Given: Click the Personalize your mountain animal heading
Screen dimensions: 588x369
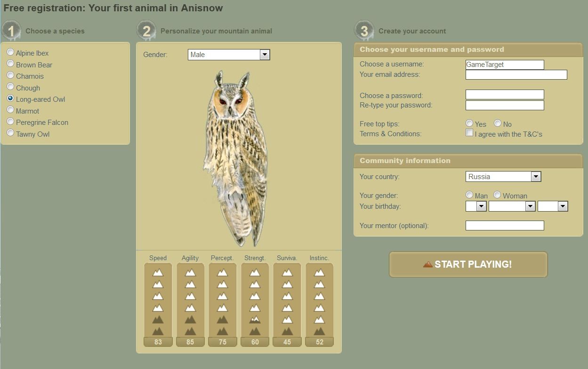Looking at the screenshot, I should (216, 31).
